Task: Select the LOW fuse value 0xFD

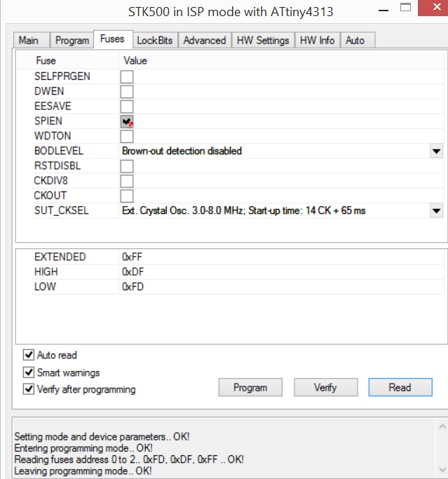Action: tap(133, 287)
